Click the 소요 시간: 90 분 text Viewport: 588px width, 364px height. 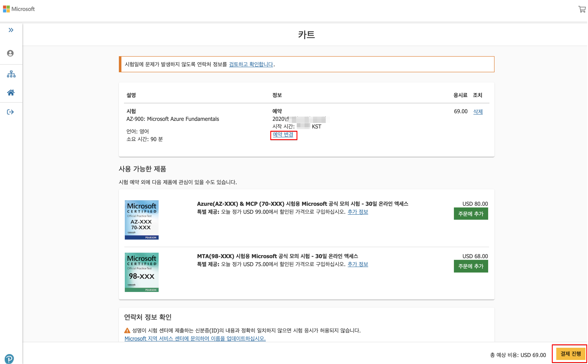point(145,139)
